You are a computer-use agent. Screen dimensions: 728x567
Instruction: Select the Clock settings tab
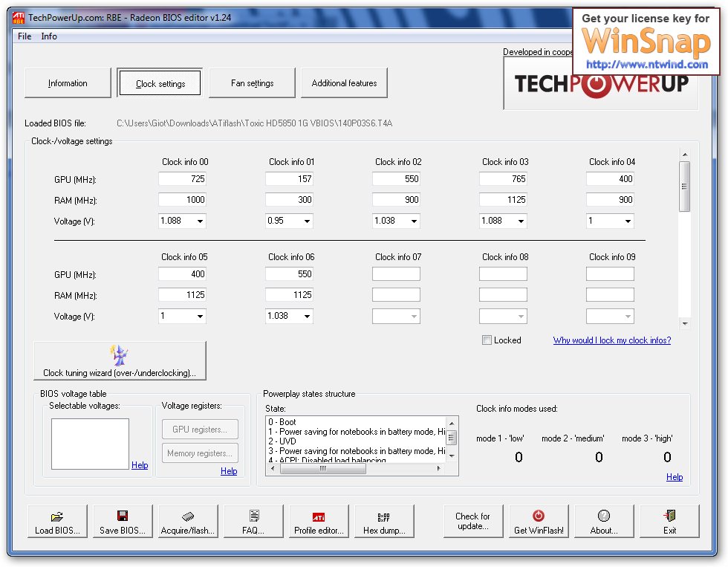pyautogui.click(x=160, y=83)
